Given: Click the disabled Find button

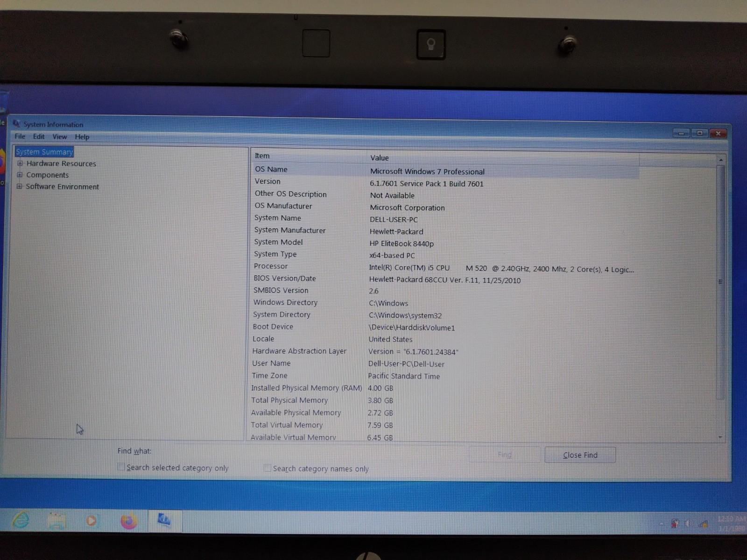Looking at the screenshot, I should pyautogui.click(x=505, y=455).
